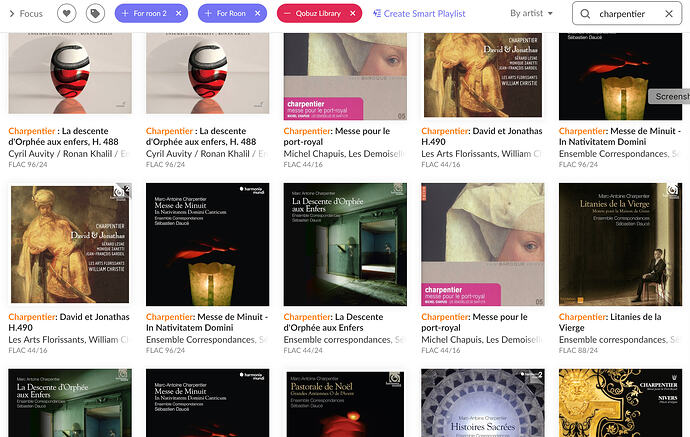690x437 pixels.
Task: Remove the 'For roon 2' focus chip
Action: click(x=179, y=14)
